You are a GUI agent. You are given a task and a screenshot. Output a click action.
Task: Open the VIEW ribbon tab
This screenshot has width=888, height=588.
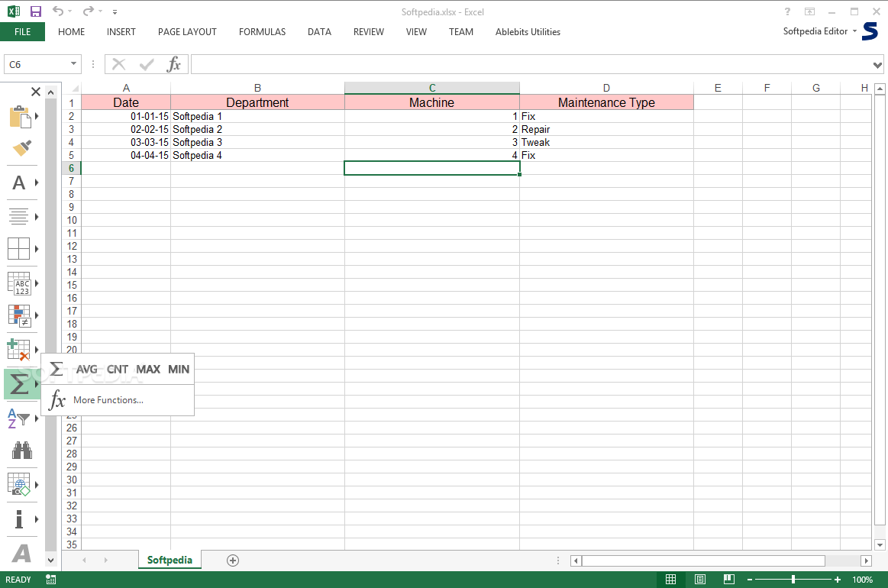point(416,32)
